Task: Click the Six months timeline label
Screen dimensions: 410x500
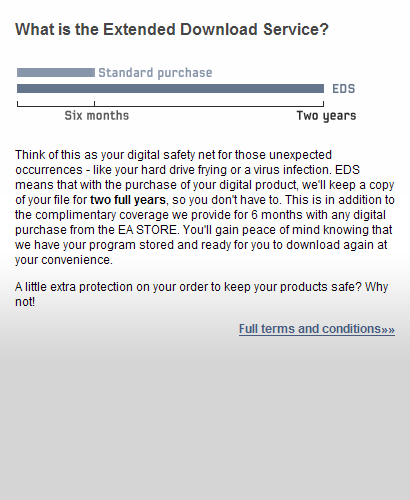Action: point(97,116)
